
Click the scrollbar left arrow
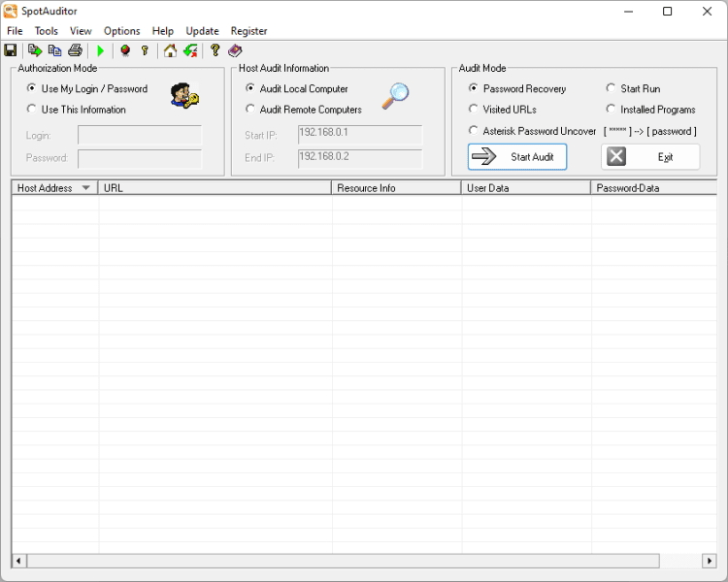pyautogui.click(x=18, y=561)
